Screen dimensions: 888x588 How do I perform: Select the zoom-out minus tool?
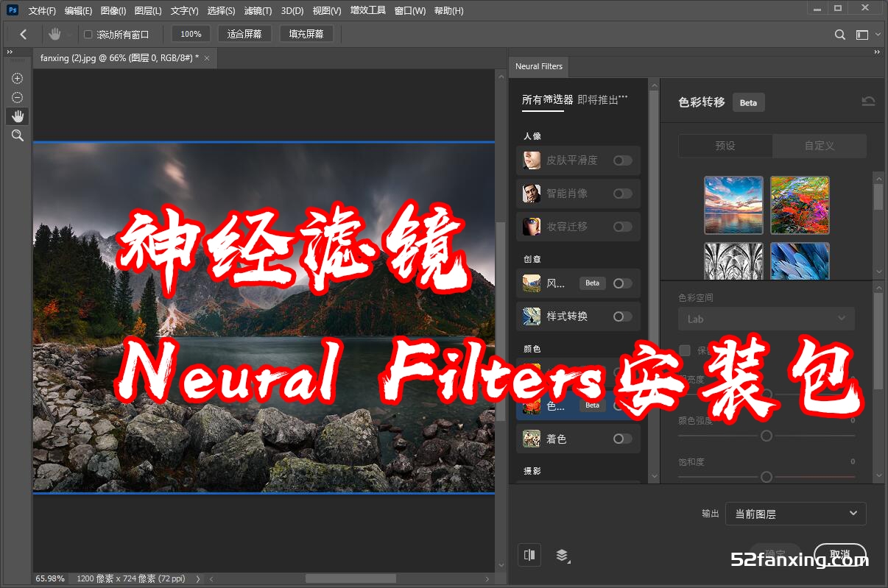tap(18, 97)
